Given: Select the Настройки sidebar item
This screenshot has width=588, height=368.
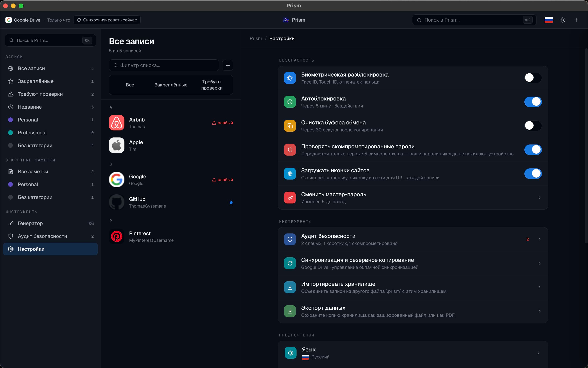Looking at the screenshot, I should 51,249.
